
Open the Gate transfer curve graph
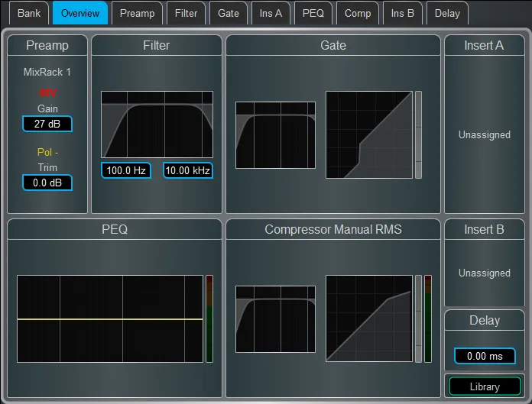(x=369, y=134)
